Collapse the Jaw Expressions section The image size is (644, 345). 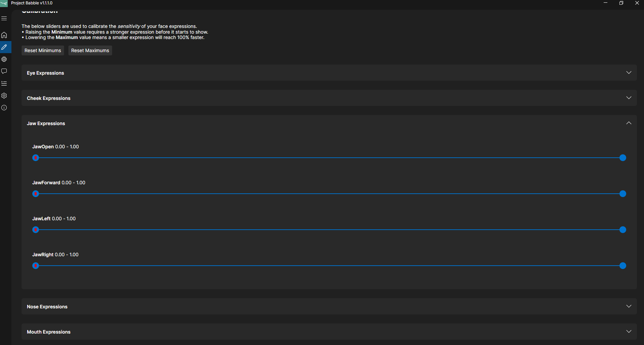tap(329, 123)
